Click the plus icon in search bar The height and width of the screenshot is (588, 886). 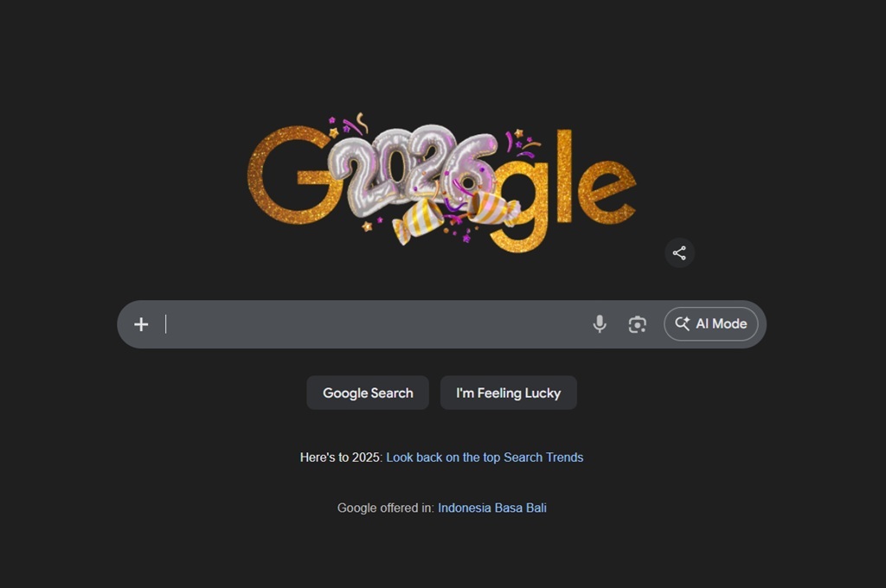141,324
